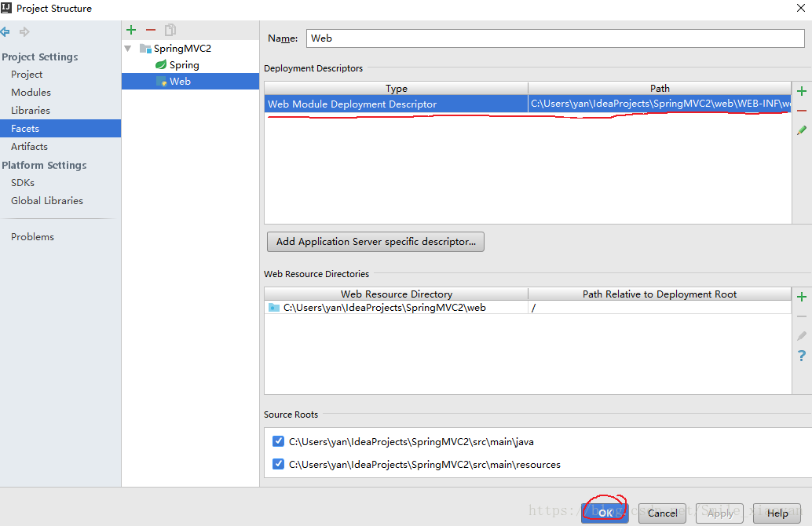812x526 pixels.
Task: Open web resource help question mark
Action: pyautogui.click(x=802, y=356)
